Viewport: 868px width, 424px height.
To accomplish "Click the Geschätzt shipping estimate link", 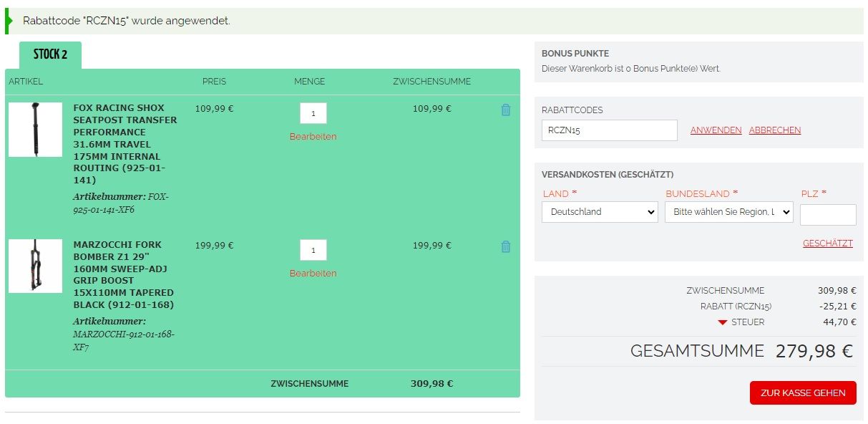I will tap(827, 244).
